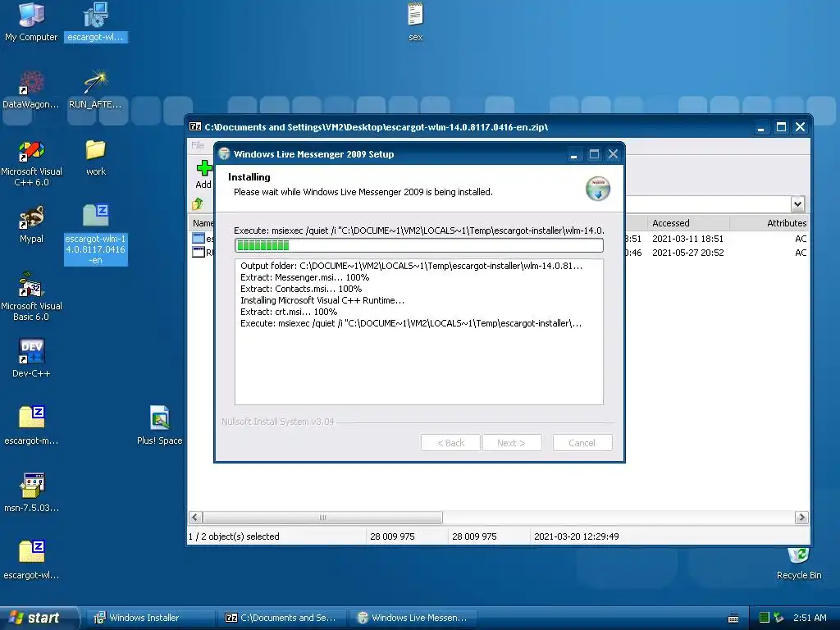Click the < Back button in Setup
The image size is (840, 630).
click(x=450, y=443)
